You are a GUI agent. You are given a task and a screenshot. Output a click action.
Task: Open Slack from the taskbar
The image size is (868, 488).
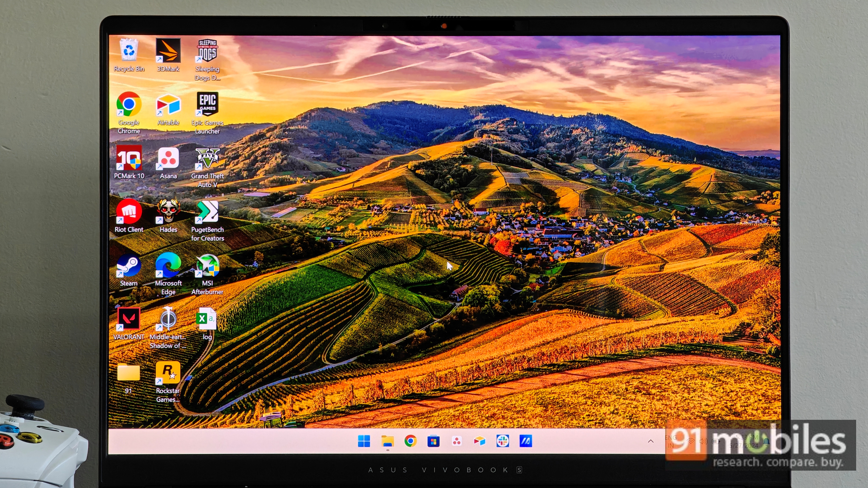coord(502,441)
